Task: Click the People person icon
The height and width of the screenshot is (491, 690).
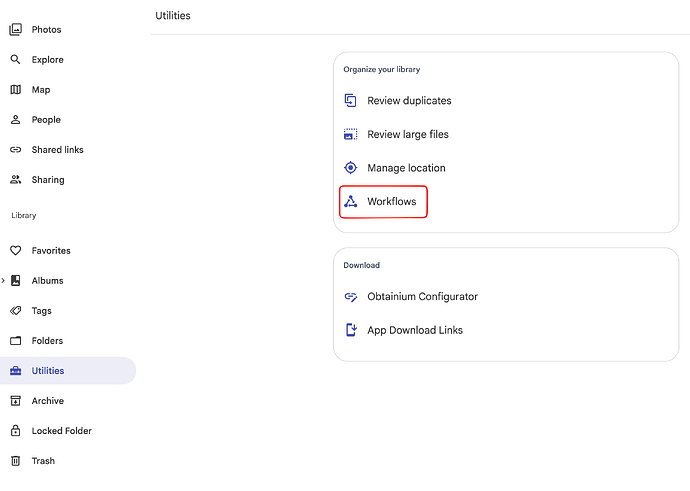Action: click(15, 120)
